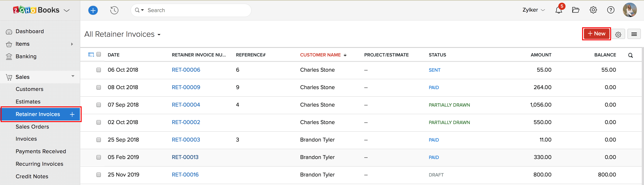Open the settings gear in top bar
Image resolution: width=644 pixels, height=185 pixels.
(x=593, y=10)
